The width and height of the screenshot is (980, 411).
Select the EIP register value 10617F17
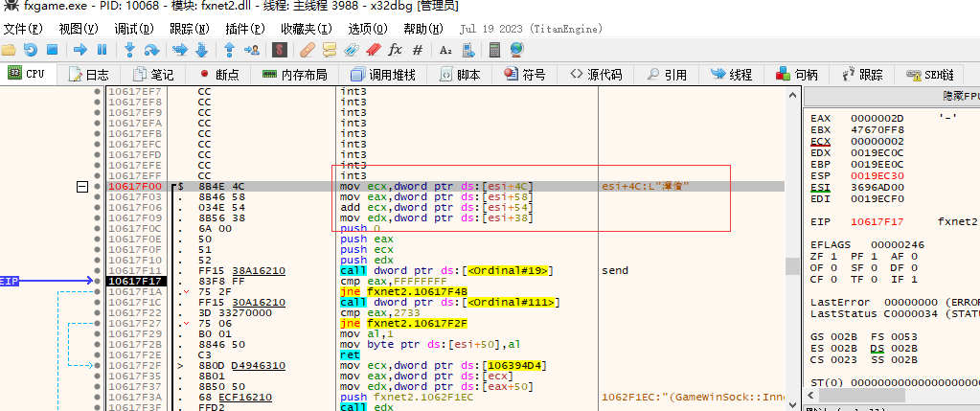[877, 221]
